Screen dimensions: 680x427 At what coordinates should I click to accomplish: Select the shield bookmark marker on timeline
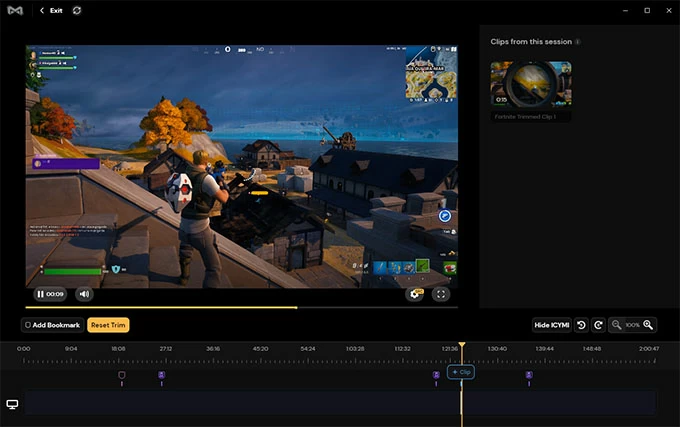pyautogui.click(x=122, y=376)
